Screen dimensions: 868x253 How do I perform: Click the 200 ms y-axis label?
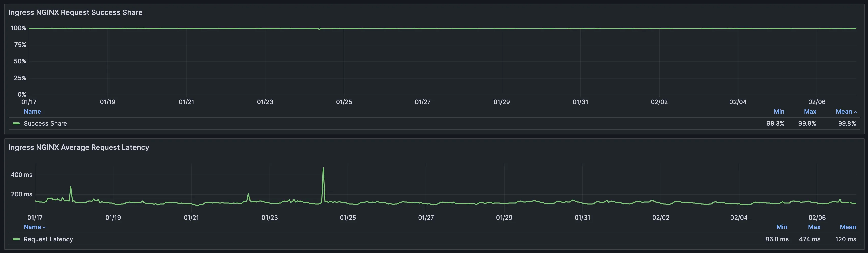[22, 194]
